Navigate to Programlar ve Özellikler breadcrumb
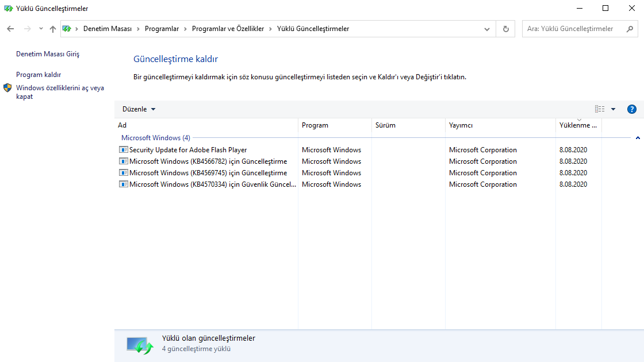 click(228, 29)
